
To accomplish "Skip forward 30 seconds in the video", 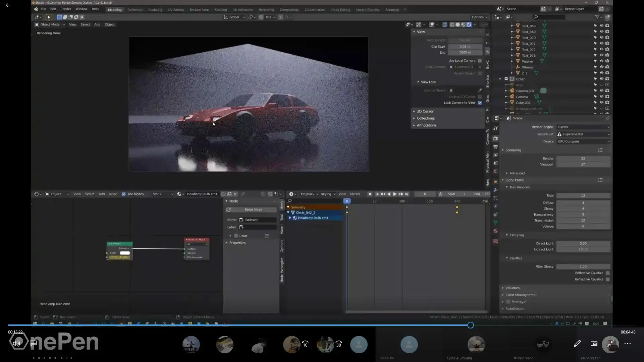I will click(339, 344).
